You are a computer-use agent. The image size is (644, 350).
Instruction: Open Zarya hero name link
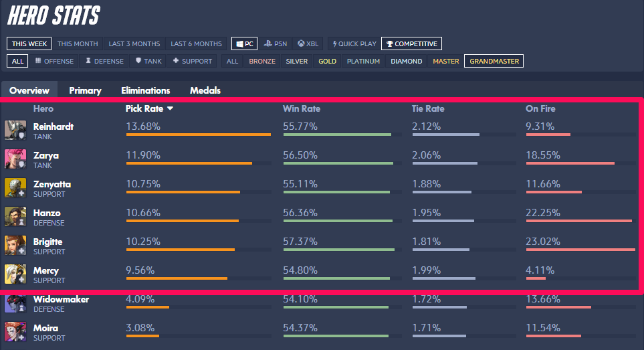coord(45,155)
